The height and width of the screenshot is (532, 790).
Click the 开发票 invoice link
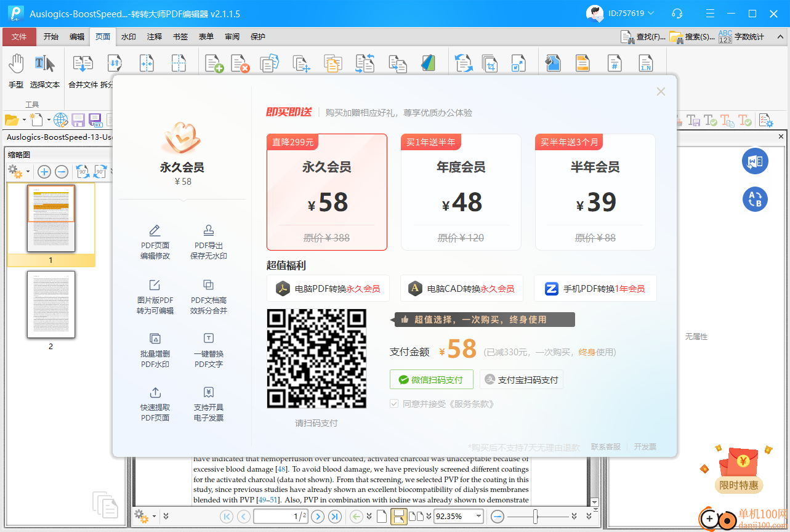coord(645,447)
